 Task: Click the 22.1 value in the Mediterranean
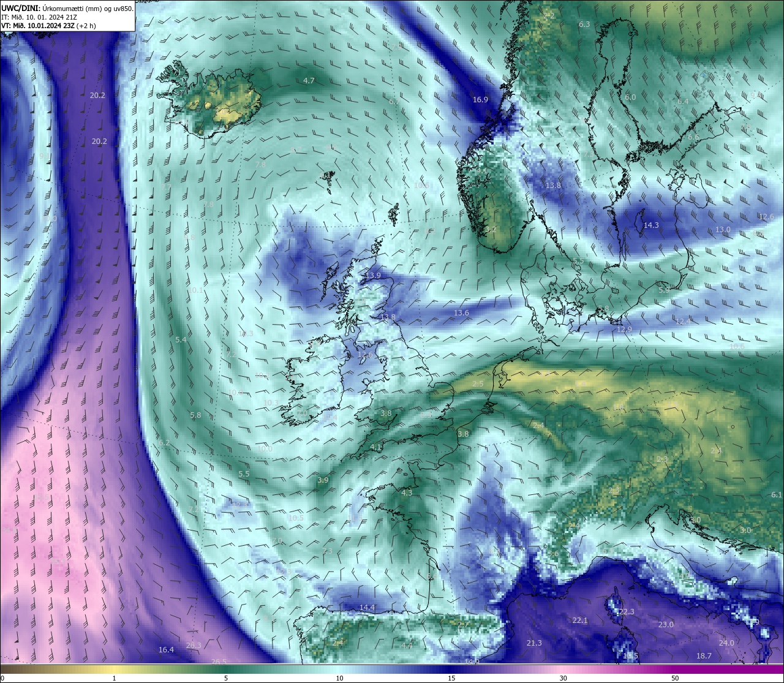[x=580, y=621]
